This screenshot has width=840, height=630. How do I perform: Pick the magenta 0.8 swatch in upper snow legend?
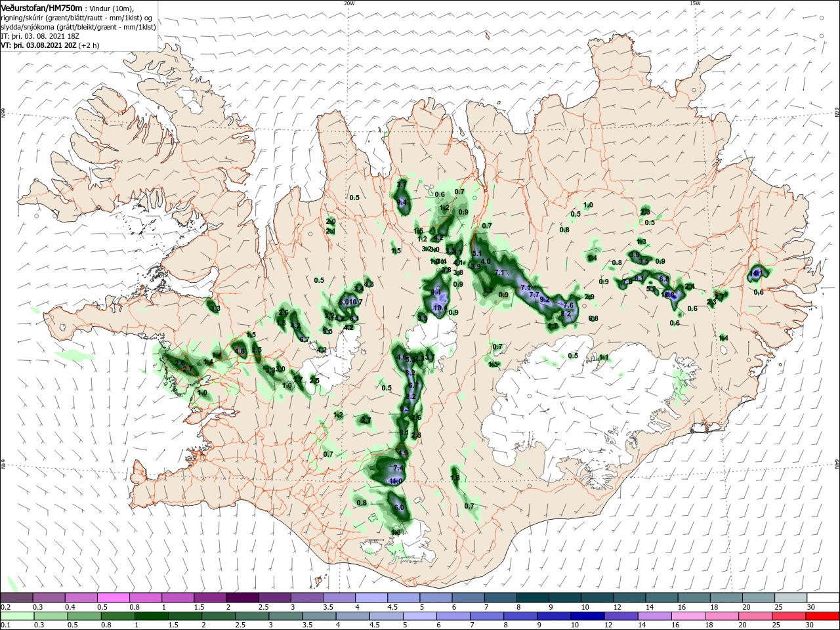click(145, 597)
